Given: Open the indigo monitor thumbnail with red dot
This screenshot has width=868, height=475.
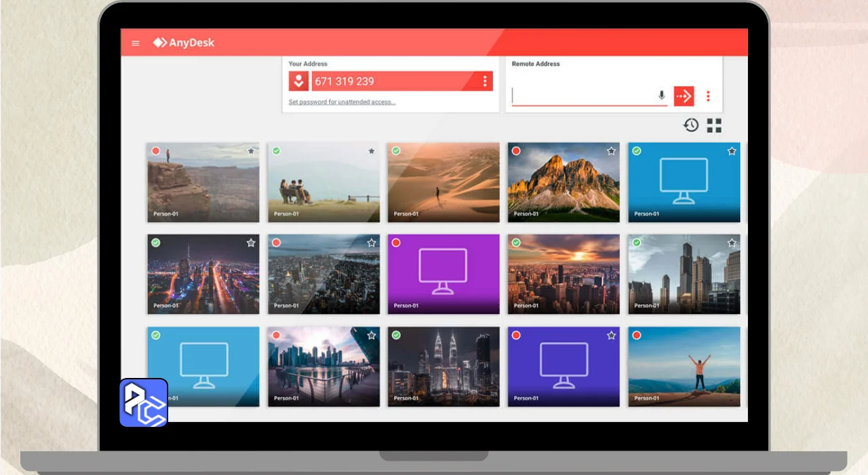Looking at the screenshot, I should (x=564, y=366).
